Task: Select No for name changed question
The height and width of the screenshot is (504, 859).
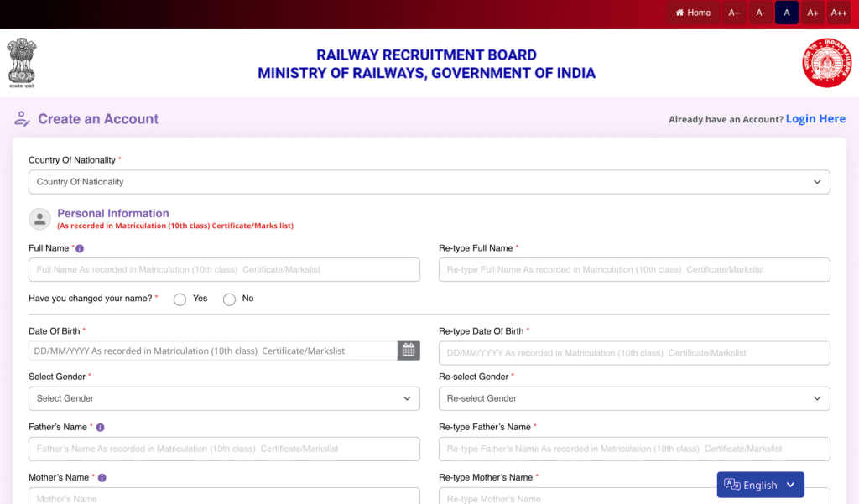Action: tap(229, 299)
